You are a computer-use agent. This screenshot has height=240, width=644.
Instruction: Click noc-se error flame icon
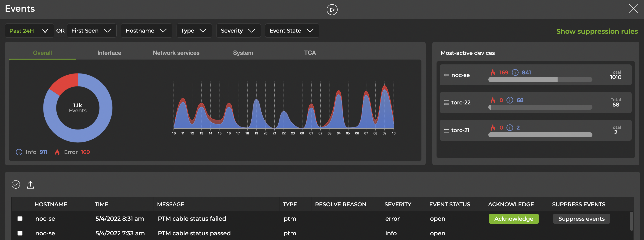click(x=493, y=73)
